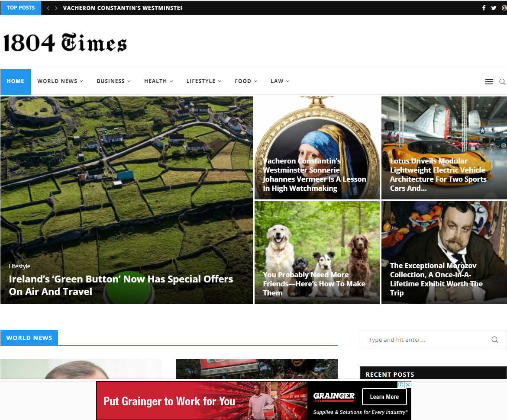Screen dimensions: 507x420
Task: Expand the Food dropdown menu
Action: [x=246, y=81]
